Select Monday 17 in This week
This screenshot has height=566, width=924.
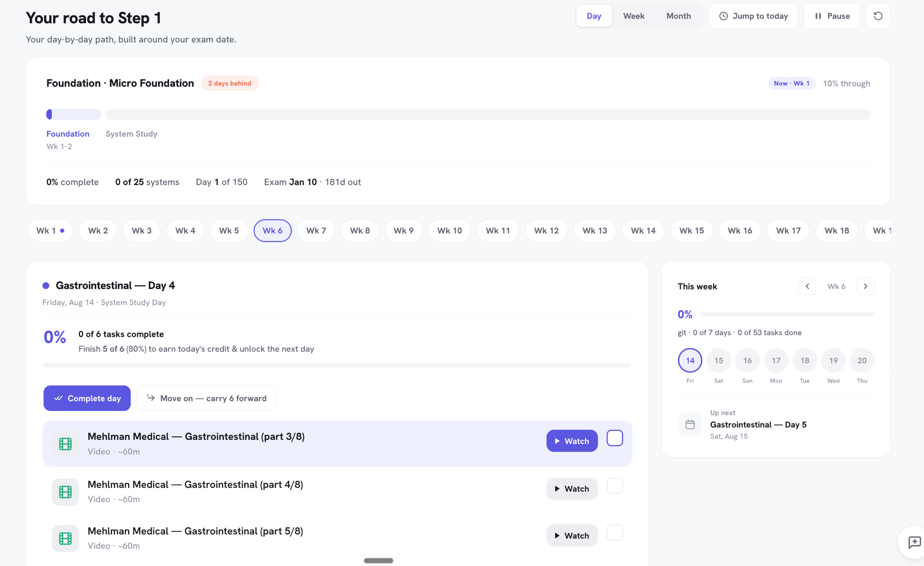point(776,360)
